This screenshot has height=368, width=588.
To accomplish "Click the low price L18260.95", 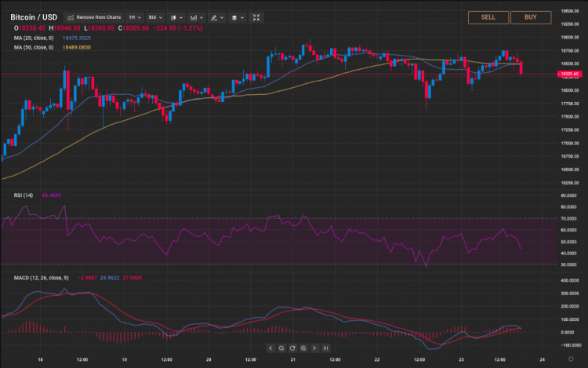I will [x=99, y=28].
